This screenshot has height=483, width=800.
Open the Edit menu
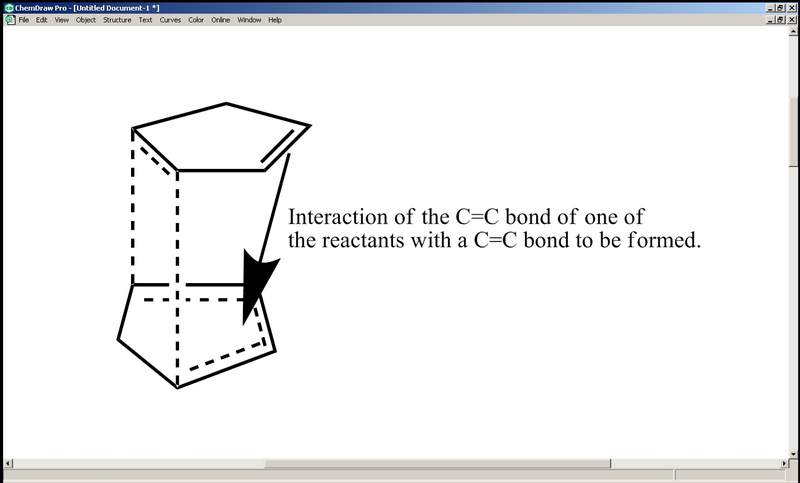point(41,20)
